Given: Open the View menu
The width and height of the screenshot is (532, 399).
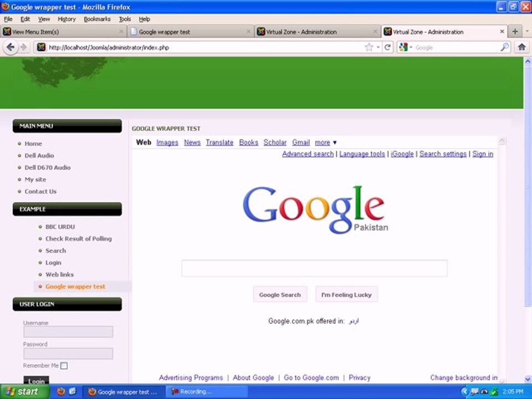Looking at the screenshot, I should [44, 19].
